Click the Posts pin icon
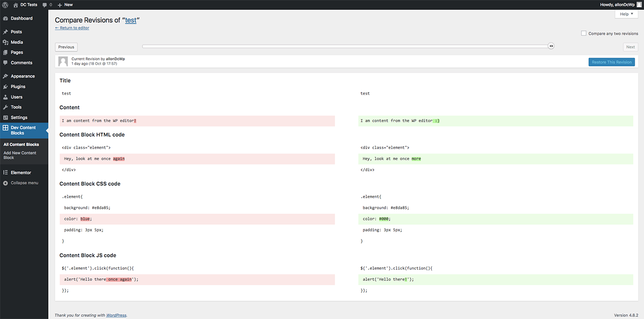Image resolution: width=644 pixels, height=319 pixels. click(x=5, y=32)
